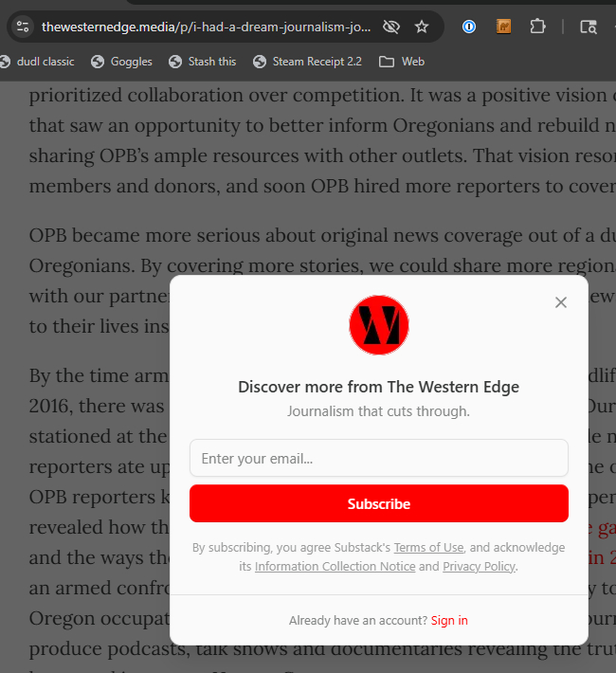Viewport: 616px width, 673px height.
Task: Click the Sign in link
Action: 449,621
